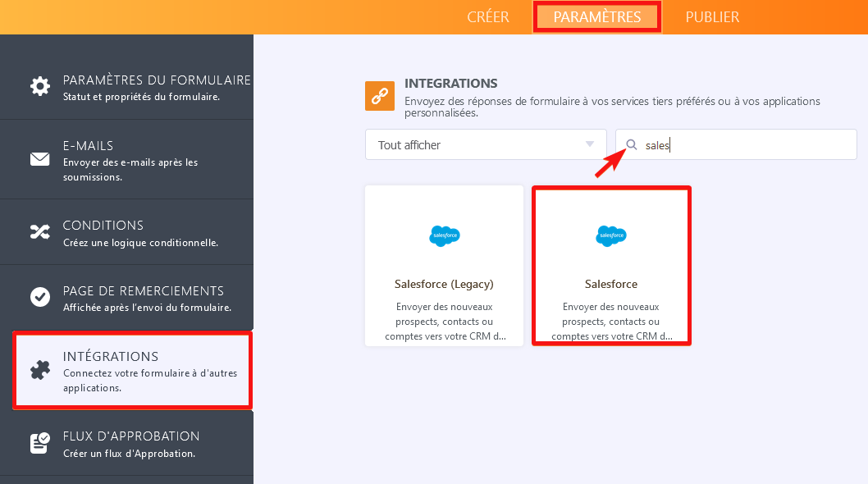Select the Salesforce card description text

pyautogui.click(x=611, y=322)
